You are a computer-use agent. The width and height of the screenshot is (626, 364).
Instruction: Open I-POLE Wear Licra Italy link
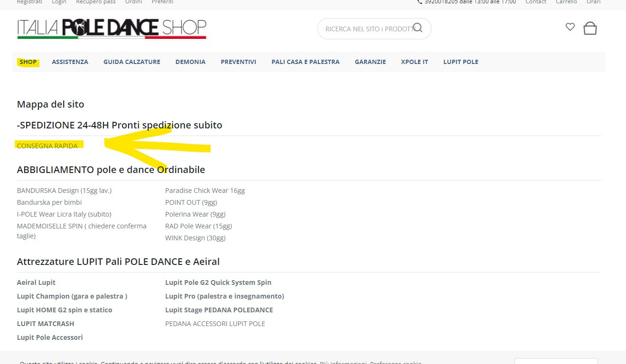[x=64, y=214]
